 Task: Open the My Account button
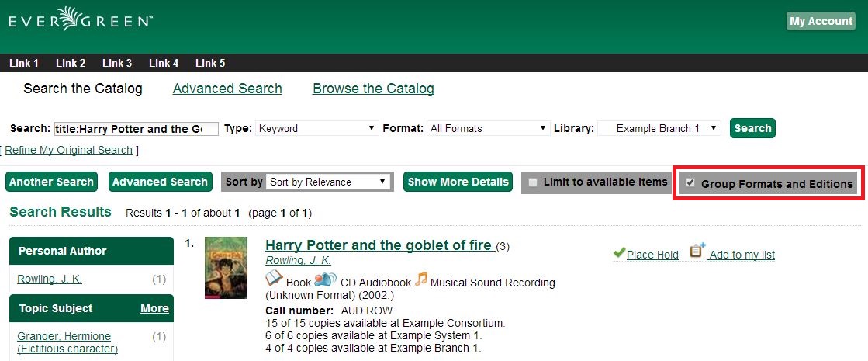tap(821, 21)
